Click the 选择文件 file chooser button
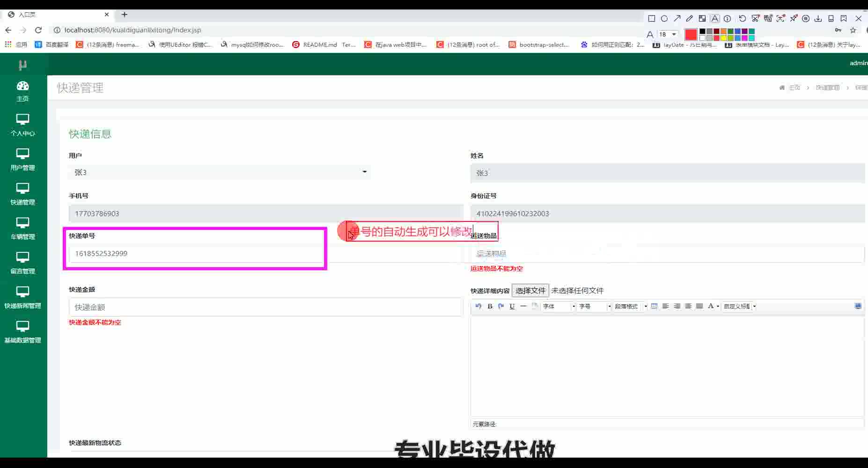868x468 pixels. click(x=530, y=291)
